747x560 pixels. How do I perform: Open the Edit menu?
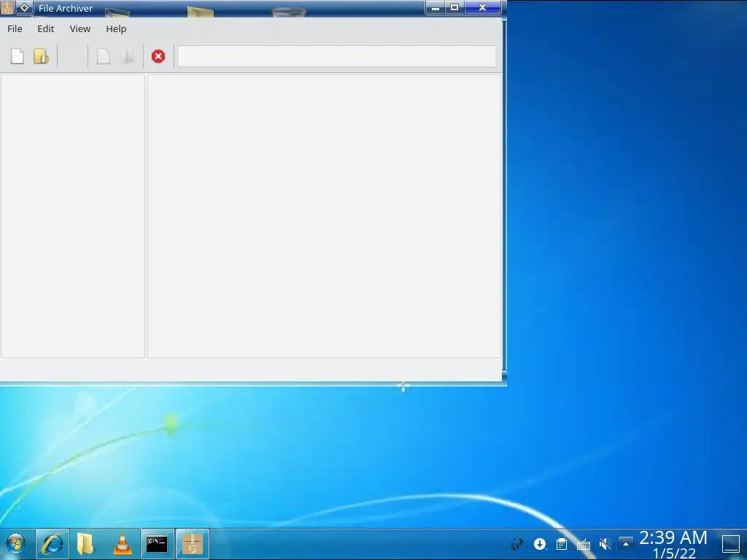46,28
